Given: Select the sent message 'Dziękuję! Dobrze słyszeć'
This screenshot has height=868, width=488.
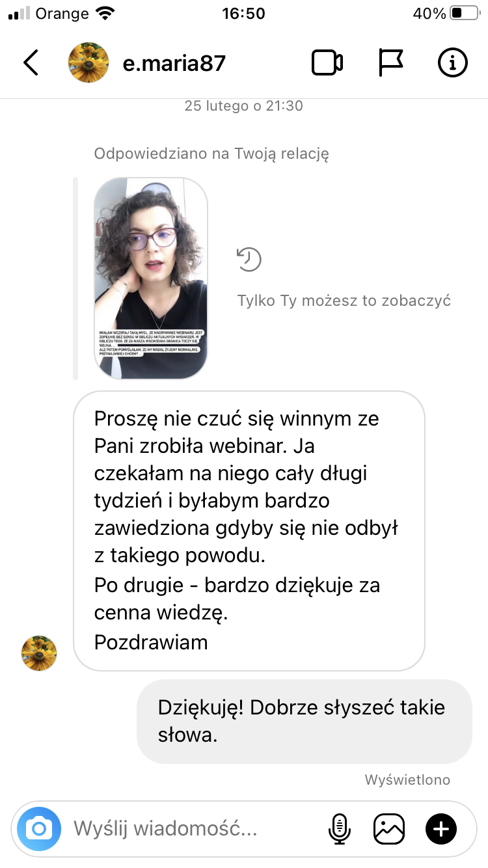Looking at the screenshot, I should 304,721.
